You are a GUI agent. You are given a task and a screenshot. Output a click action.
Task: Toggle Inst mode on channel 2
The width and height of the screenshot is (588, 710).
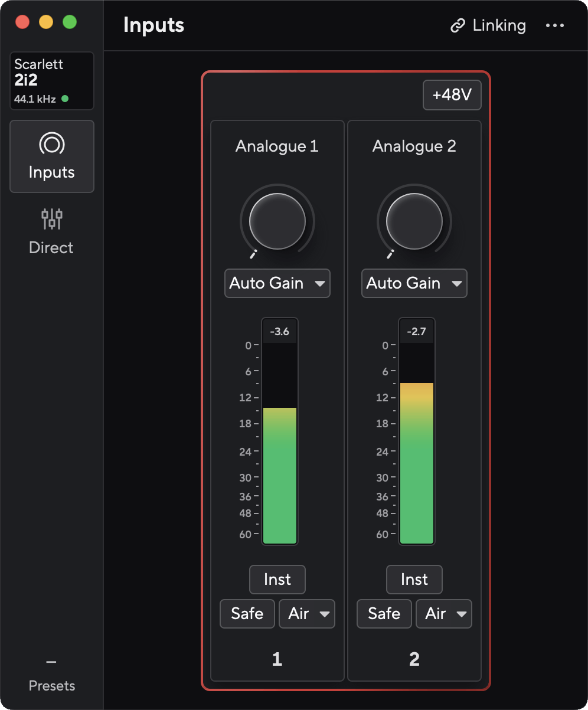[414, 580]
